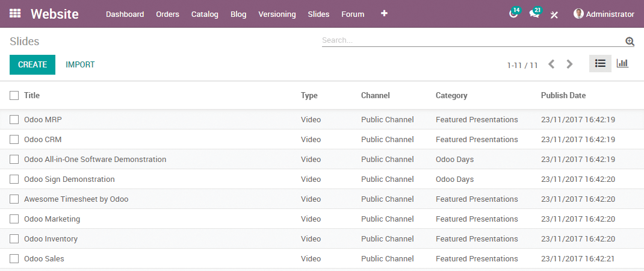Open the Orders menu
This screenshot has height=271, width=644.
[x=167, y=14]
